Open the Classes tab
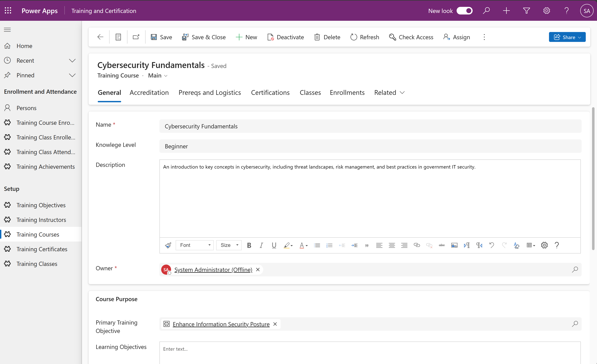This screenshot has height=364, width=597. 310,93
